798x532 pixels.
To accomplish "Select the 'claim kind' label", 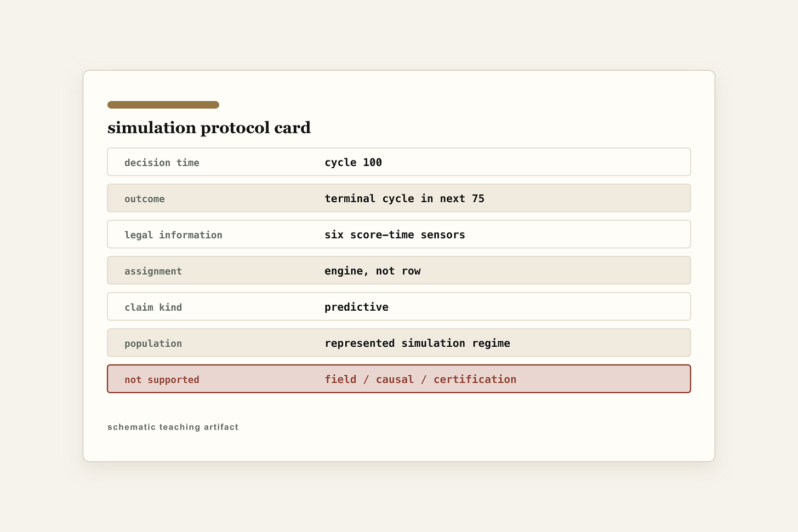I will (153, 307).
